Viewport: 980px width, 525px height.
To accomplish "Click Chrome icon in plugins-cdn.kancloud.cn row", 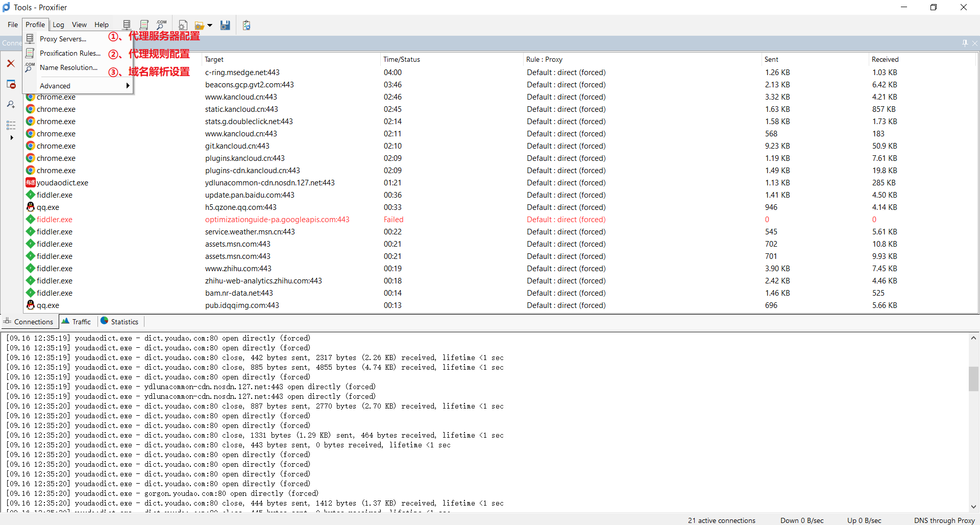I will tap(31, 170).
